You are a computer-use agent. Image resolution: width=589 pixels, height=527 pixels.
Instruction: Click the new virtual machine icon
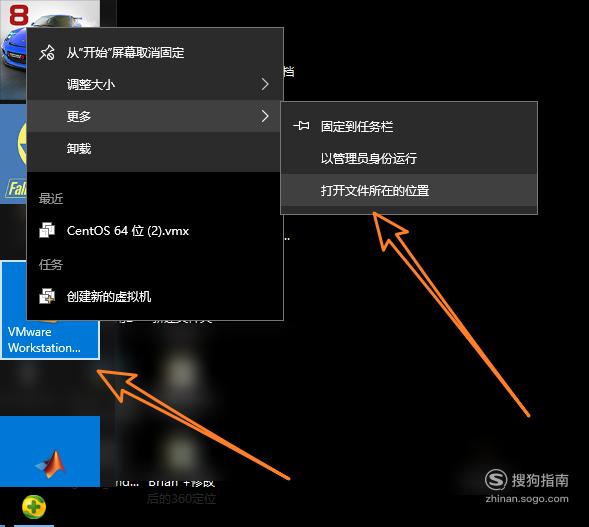coord(47,296)
